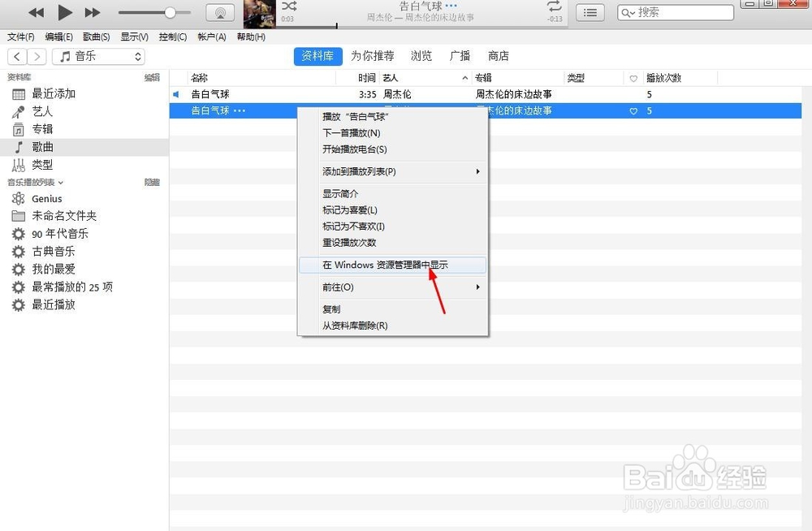Open the 帐户(A) menu
The image size is (812, 531).
[212, 37]
